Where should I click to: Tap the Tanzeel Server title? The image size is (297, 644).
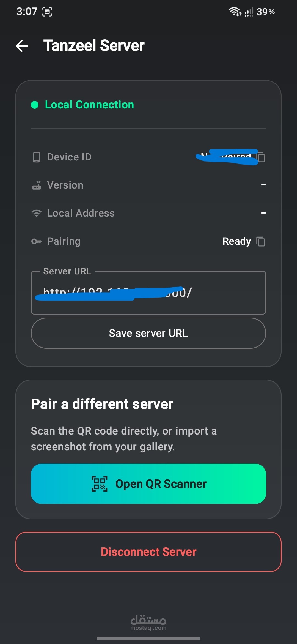click(x=94, y=45)
